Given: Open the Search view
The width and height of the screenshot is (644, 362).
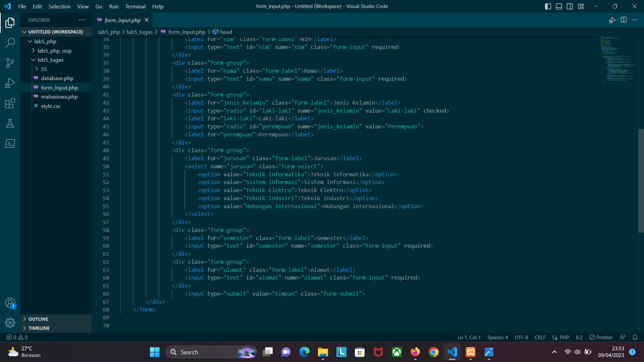Looking at the screenshot, I should 10,43.
